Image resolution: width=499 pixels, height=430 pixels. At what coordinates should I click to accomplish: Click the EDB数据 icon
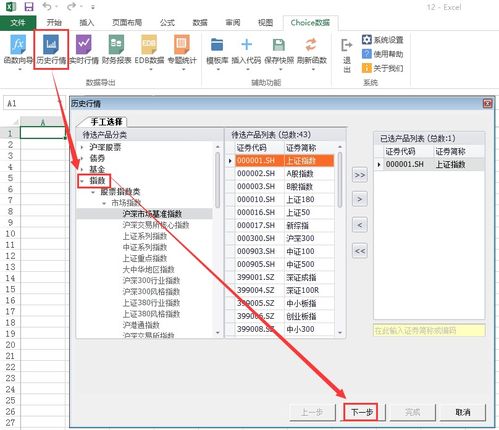click(x=149, y=44)
